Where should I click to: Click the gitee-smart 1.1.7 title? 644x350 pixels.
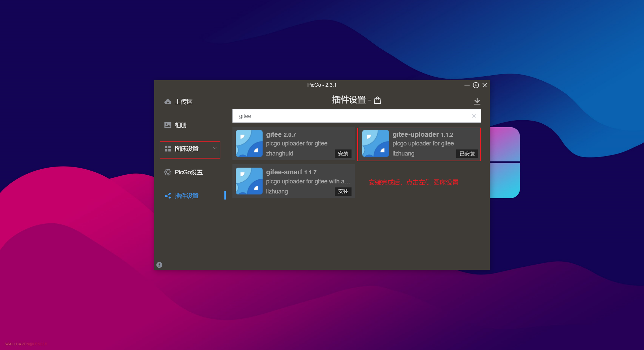coord(291,172)
